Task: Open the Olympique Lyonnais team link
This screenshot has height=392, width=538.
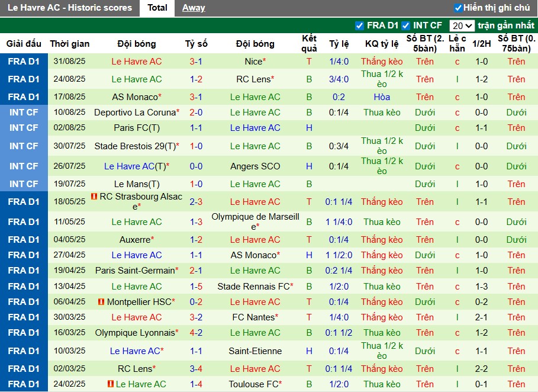Action: [135, 333]
